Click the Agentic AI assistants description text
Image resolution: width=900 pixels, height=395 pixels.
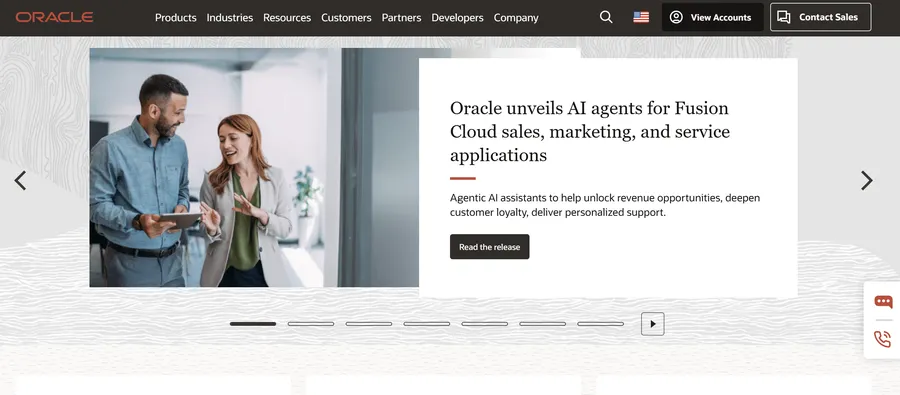(605, 205)
